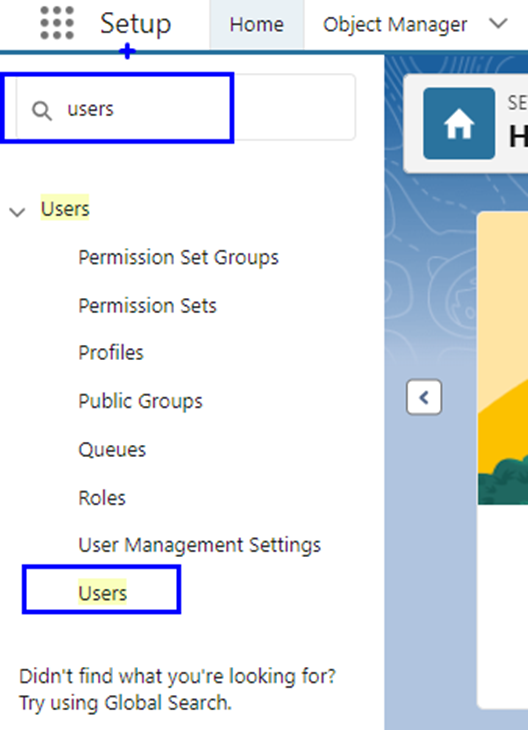Select the Users item under Users section

click(x=102, y=593)
